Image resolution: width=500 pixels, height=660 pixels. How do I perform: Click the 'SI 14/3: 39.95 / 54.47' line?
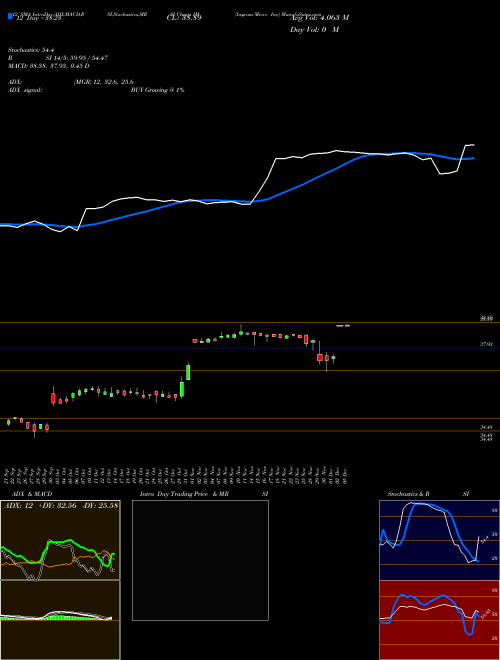[x=77, y=58]
